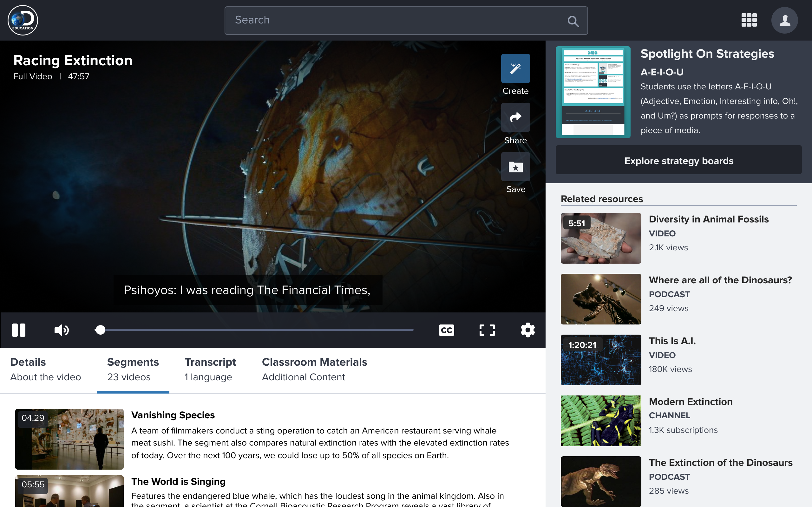Switch to the Transcript tab
Viewport: 812px width, 507px height.
[x=210, y=369]
